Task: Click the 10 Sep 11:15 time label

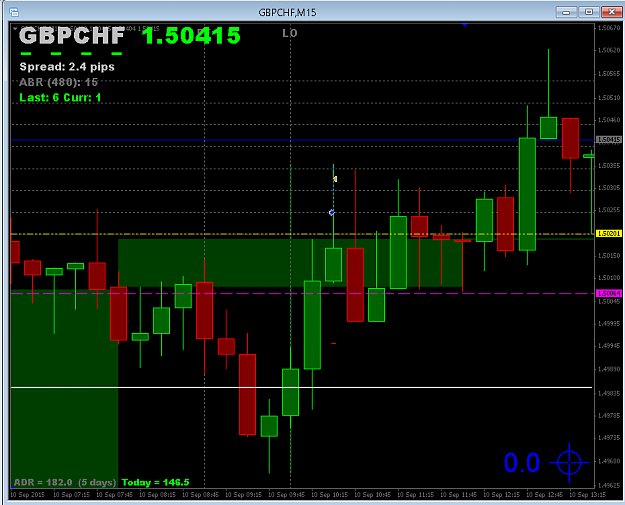Action: click(416, 495)
